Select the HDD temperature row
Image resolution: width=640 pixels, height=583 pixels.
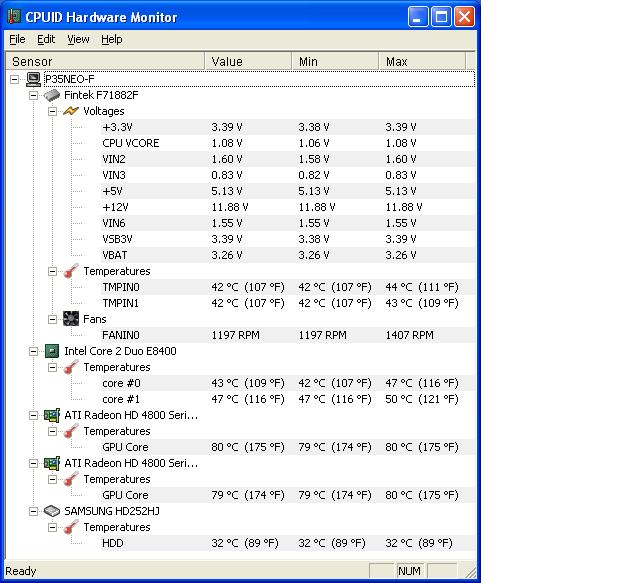(x=288, y=543)
